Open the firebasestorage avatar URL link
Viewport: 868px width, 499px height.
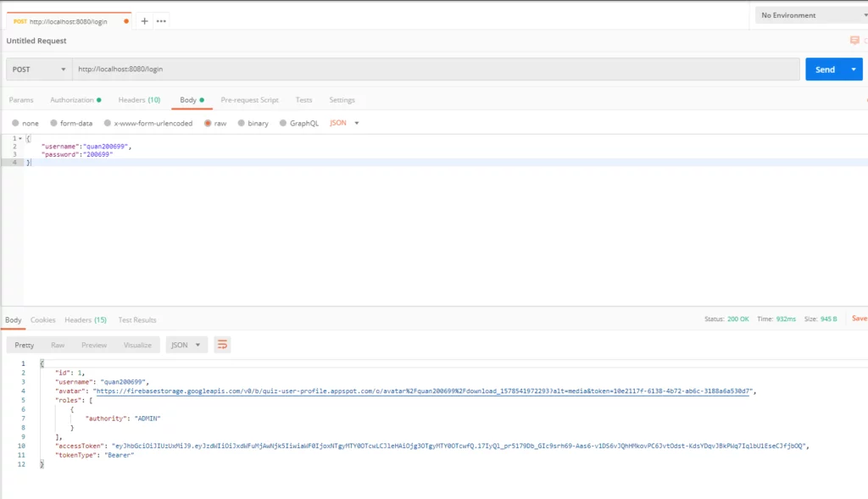click(x=424, y=391)
